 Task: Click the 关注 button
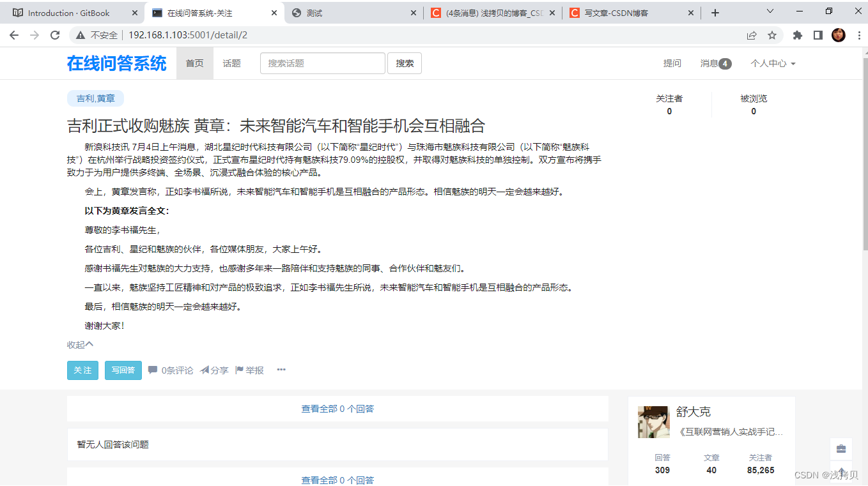[82, 370]
